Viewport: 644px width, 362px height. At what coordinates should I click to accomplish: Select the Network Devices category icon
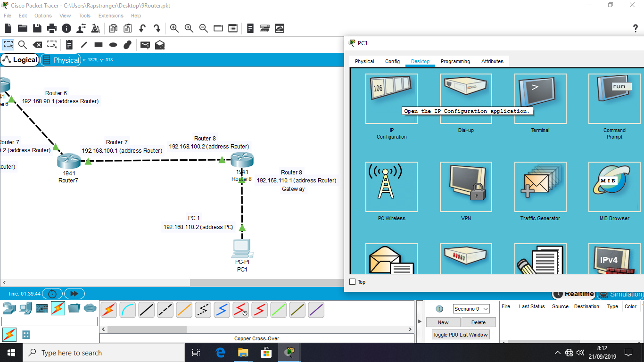tap(9, 308)
